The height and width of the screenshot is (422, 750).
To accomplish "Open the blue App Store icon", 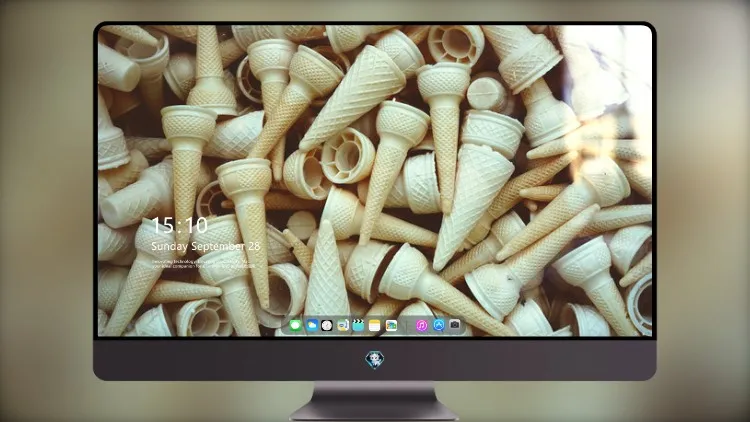I will [439, 325].
